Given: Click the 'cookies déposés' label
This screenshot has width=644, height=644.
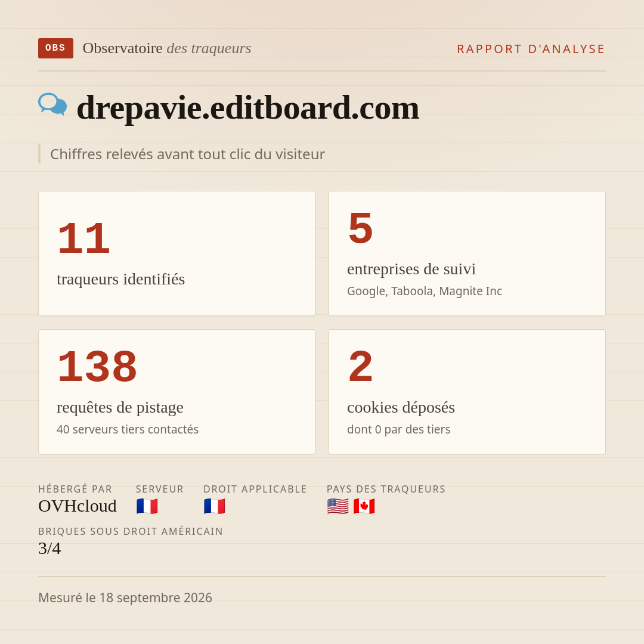Looking at the screenshot, I should (401, 407).
